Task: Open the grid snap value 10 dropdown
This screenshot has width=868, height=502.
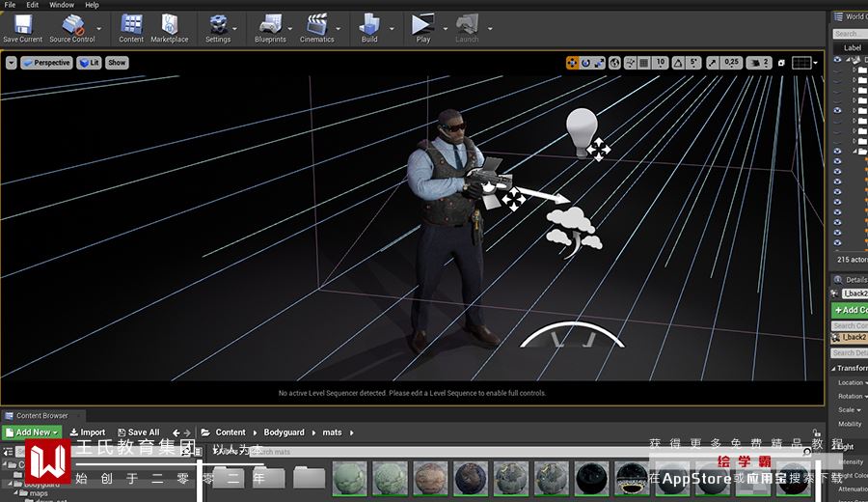Action: (661, 63)
